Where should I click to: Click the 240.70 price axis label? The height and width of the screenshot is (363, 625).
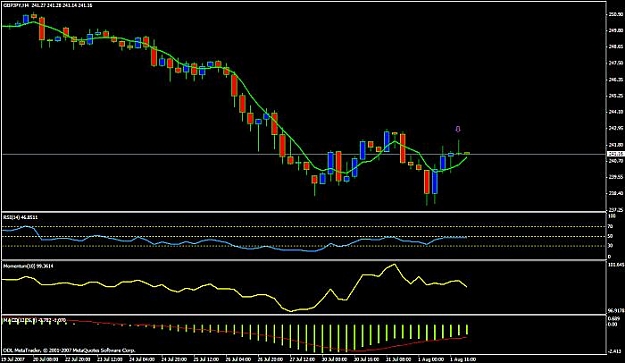(615, 161)
